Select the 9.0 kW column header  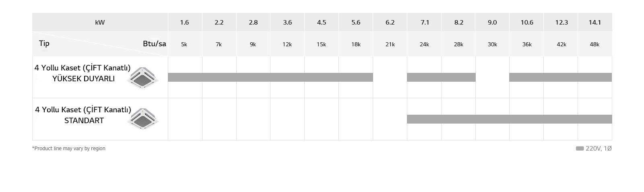tap(492, 23)
